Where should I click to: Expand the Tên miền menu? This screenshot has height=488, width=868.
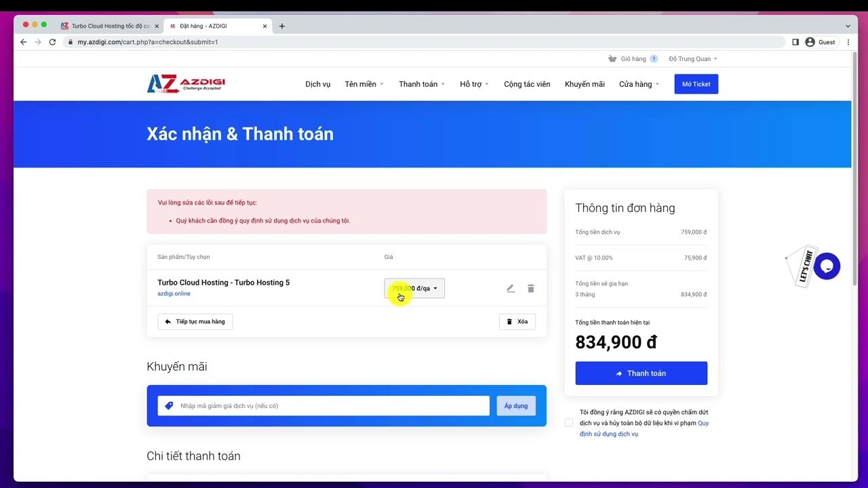coord(364,84)
